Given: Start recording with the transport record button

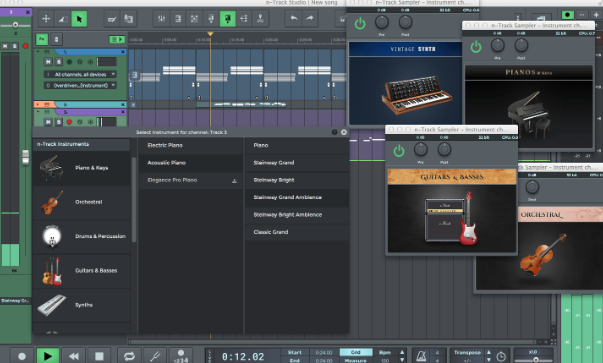Looking at the screenshot, I should [22, 356].
